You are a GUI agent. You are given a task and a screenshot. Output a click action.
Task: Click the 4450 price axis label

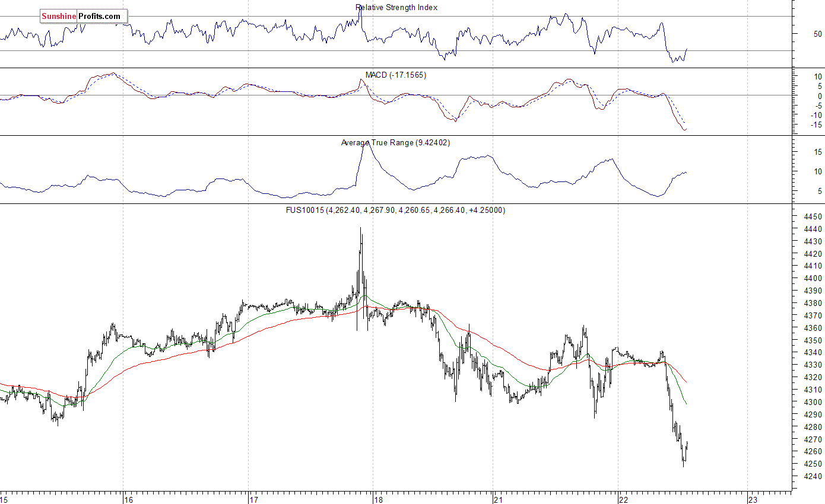813,216
